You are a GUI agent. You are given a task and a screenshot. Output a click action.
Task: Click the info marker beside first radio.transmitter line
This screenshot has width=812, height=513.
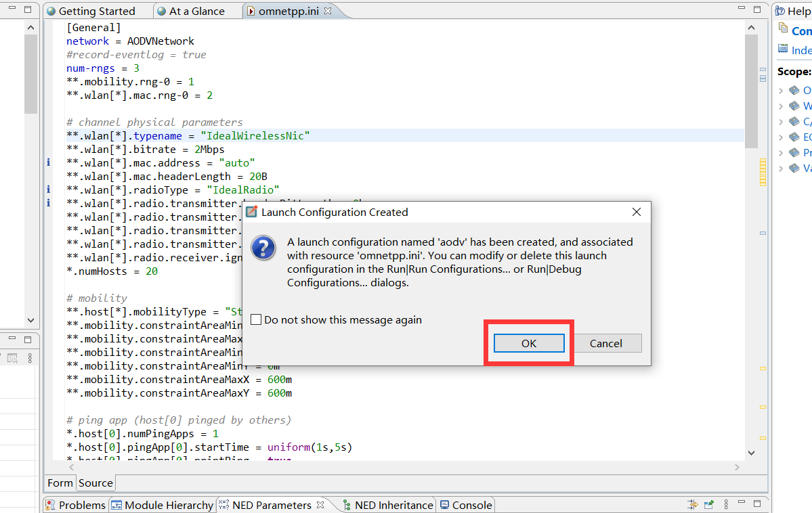(49, 203)
